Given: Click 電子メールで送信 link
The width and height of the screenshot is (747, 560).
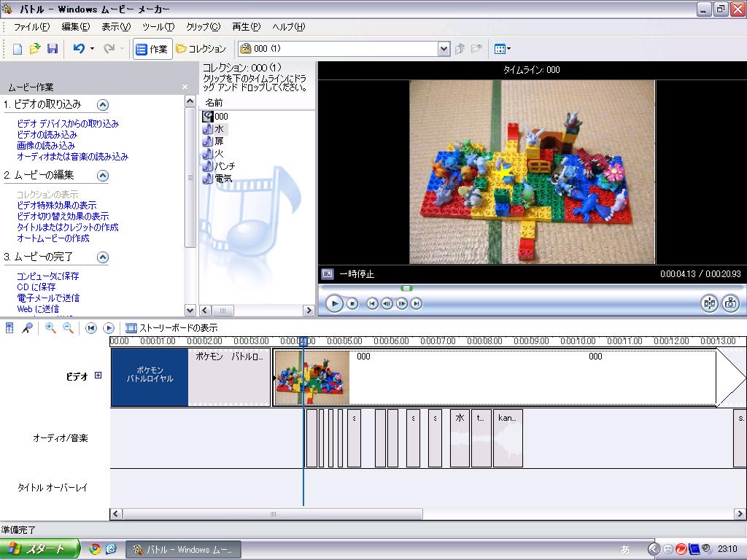Looking at the screenshot, I should pyautogui.click(x=47, y=298).
